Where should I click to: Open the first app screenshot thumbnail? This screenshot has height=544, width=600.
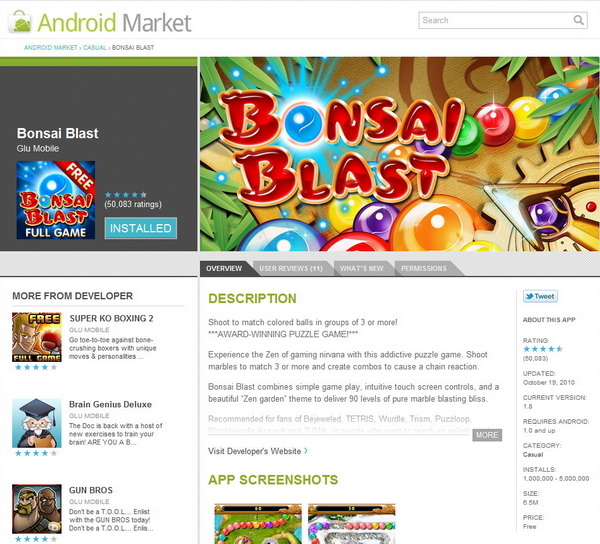pyautogui.click(x=258, y=524)
